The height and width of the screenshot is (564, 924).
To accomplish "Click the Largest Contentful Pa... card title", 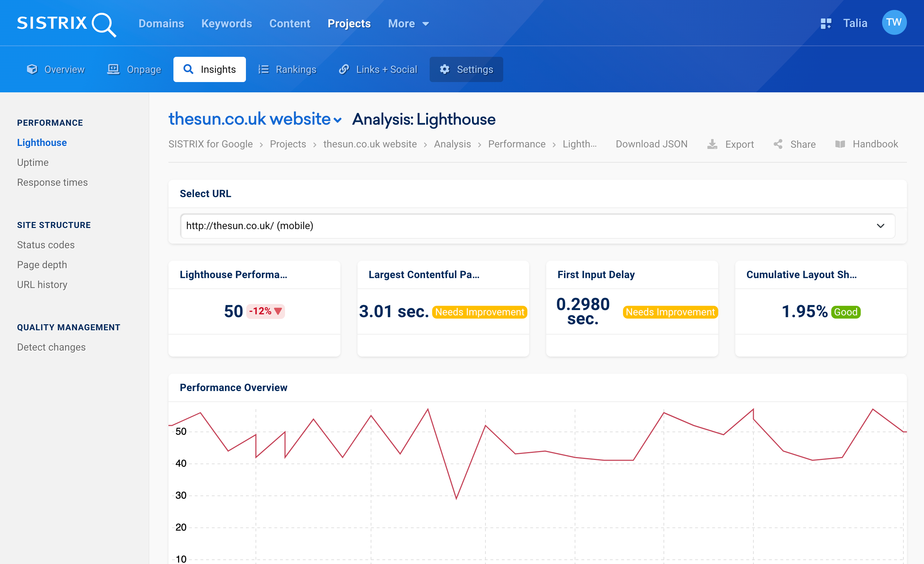I will coord(424,275).
